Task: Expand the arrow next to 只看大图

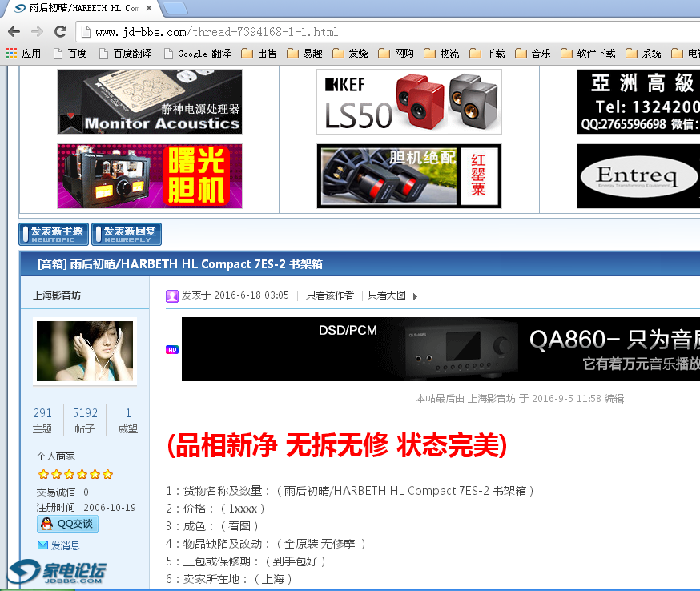Action: click(415, 296)
